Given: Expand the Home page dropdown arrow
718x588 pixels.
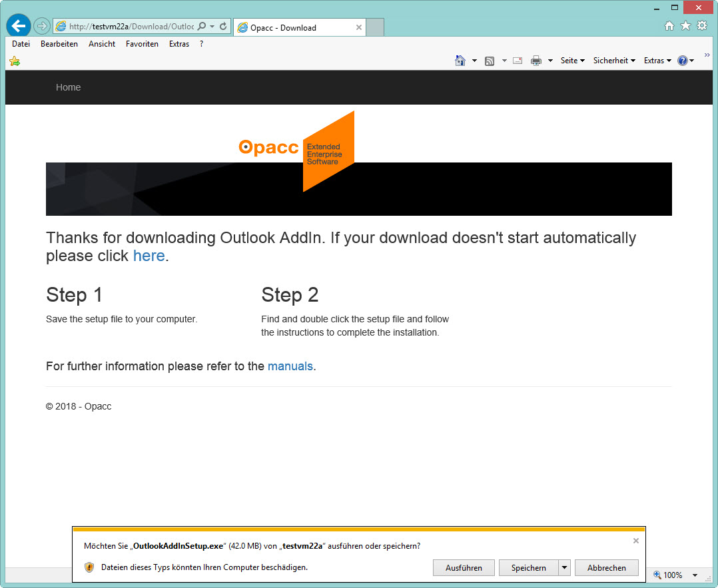Looking at the screenshot, I should pos(474,61).
